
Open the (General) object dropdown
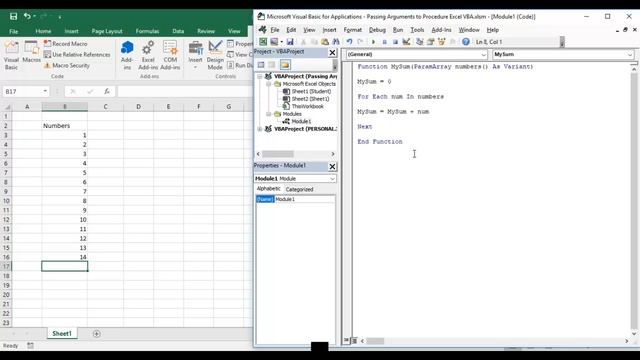pos(483,54)
